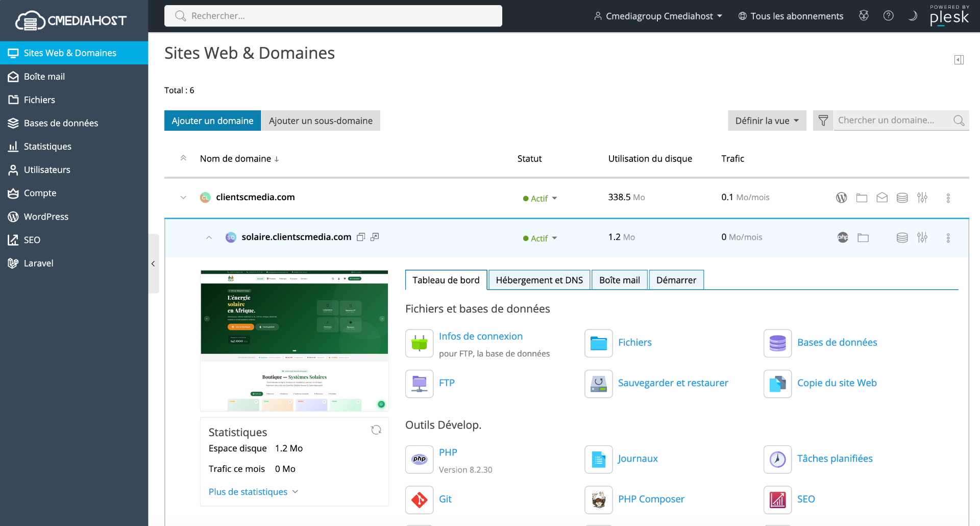Click the domain search magnifier icon

[959, 121]
